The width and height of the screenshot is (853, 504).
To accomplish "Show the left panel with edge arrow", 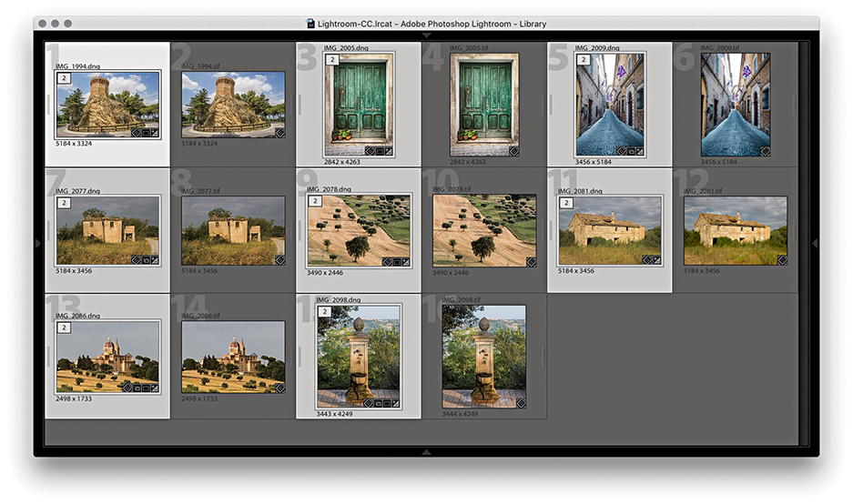I will click(x=37, y=243).
